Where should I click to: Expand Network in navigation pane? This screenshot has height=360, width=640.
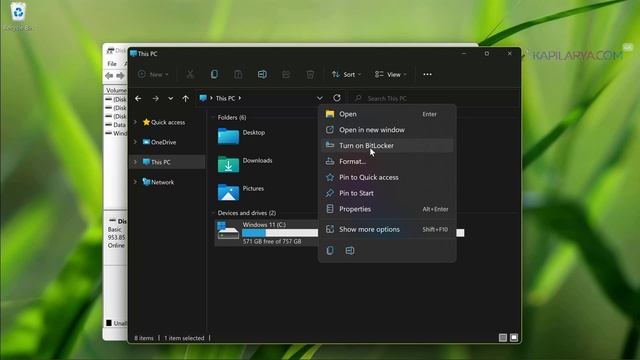pyautogui.click(x=135, y=182)
